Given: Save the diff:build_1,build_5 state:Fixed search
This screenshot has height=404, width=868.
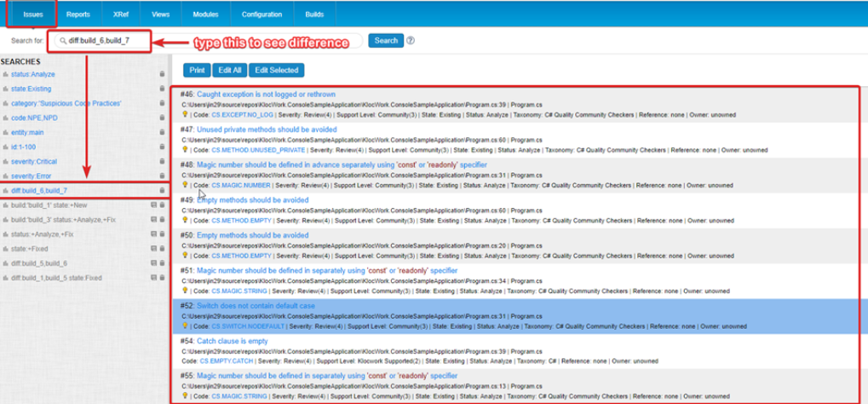Looking at the screenshot, I should pyautogui.click(x=154, y=278).
